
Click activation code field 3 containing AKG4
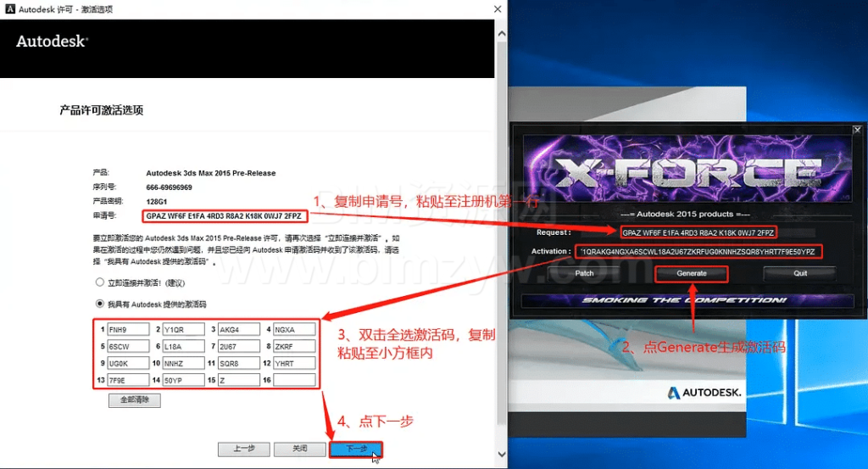238,329
